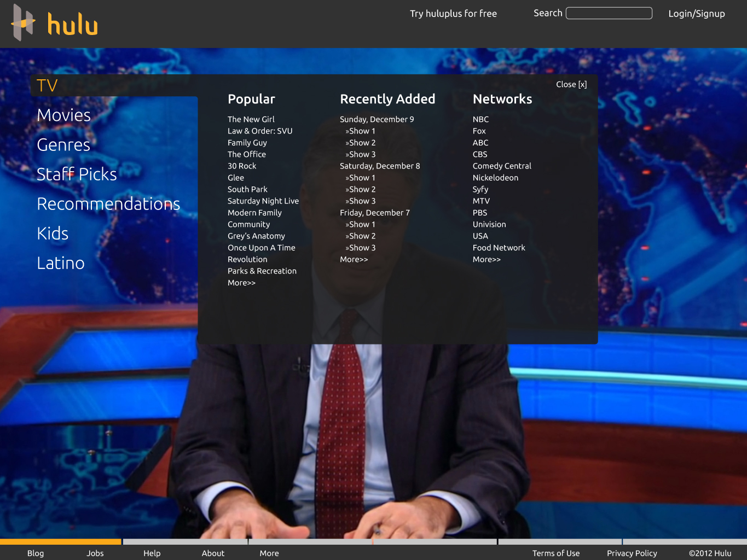Screen dimensions: 747x560
Task: Choose the Comedy Central network
Action: pyautogui.click(x=502, y=166)
